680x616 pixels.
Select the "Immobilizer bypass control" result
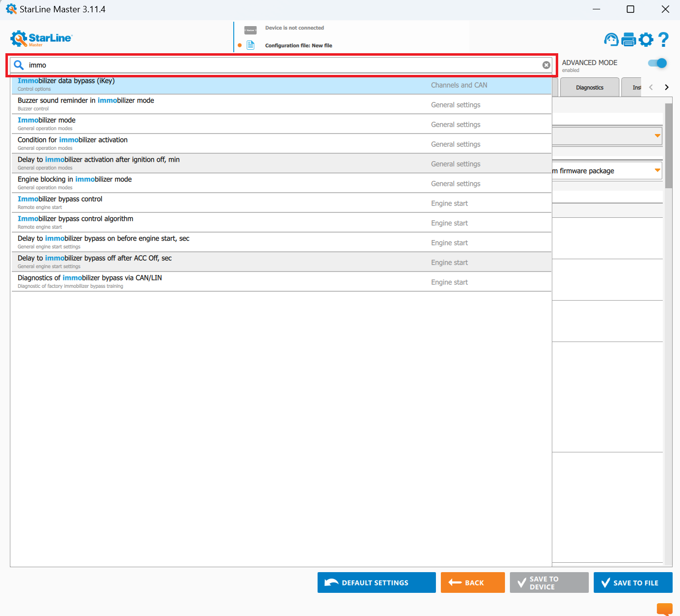pyautogui.click(x=282, y=203)
